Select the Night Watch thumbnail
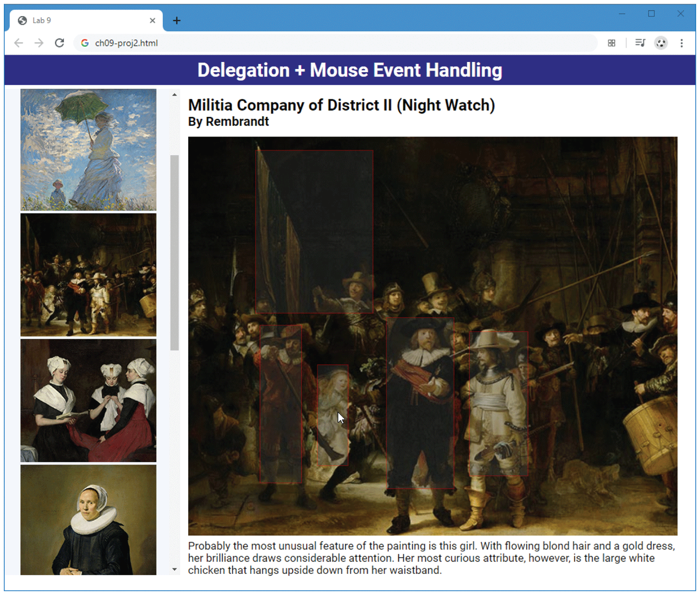This screenshot has width=700, height=595. [x=88, y=274]
